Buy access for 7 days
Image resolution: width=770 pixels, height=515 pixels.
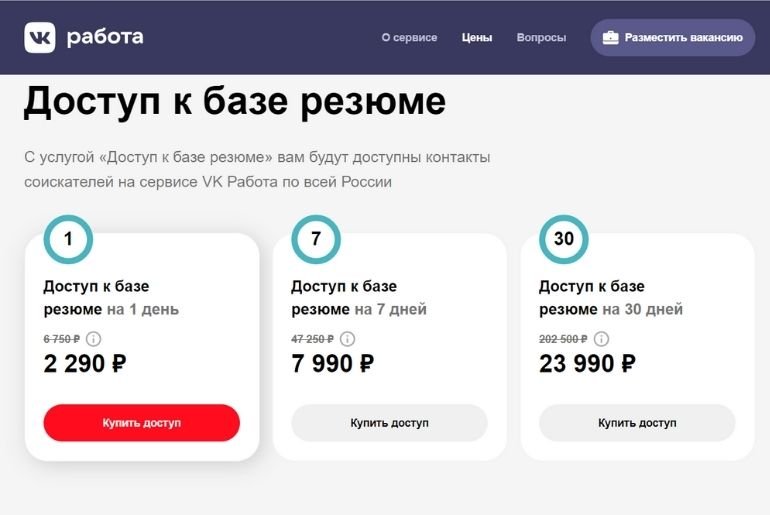point(389,423)
